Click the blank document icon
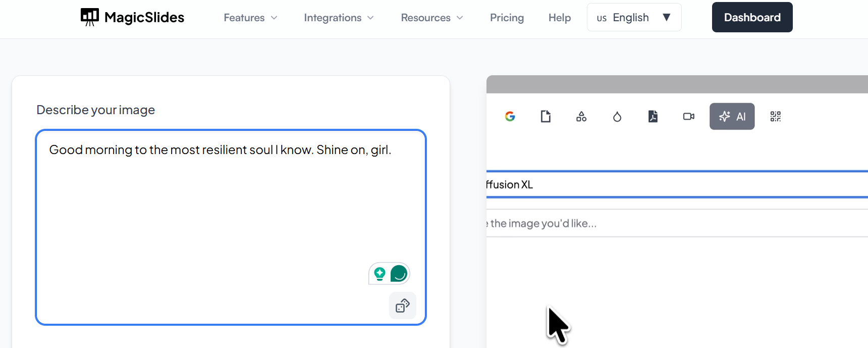The height and width of the screenshot is (348, 868). coord(546,117)
